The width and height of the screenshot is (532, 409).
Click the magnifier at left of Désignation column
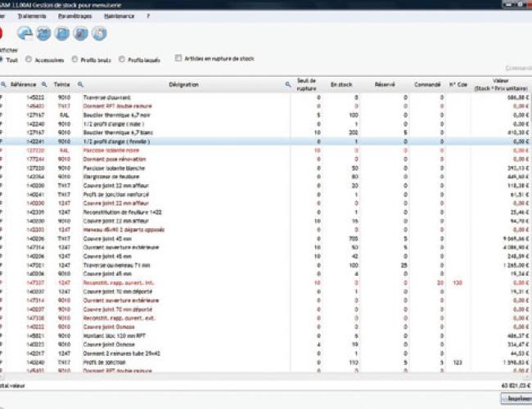80,84
